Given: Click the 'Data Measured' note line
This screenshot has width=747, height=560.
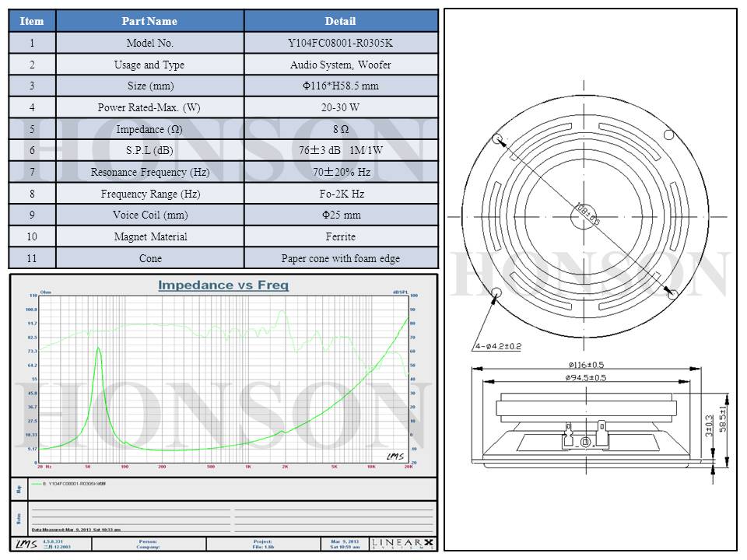Looking at the screenshot, I should pyautogui.click(x=76, y=529).
